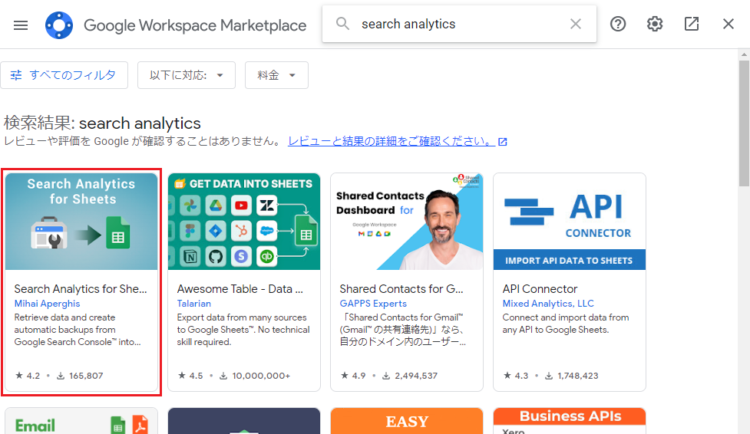Open the Email app card thumbnail
The width and height of the screenshot is (750, 434).
pyautogui.click(x=81, y=421)
